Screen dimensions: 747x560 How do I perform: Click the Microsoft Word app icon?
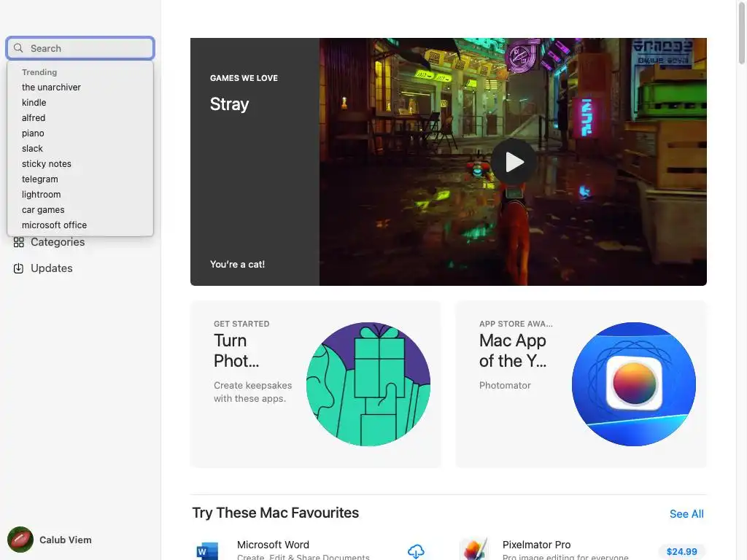207,551
